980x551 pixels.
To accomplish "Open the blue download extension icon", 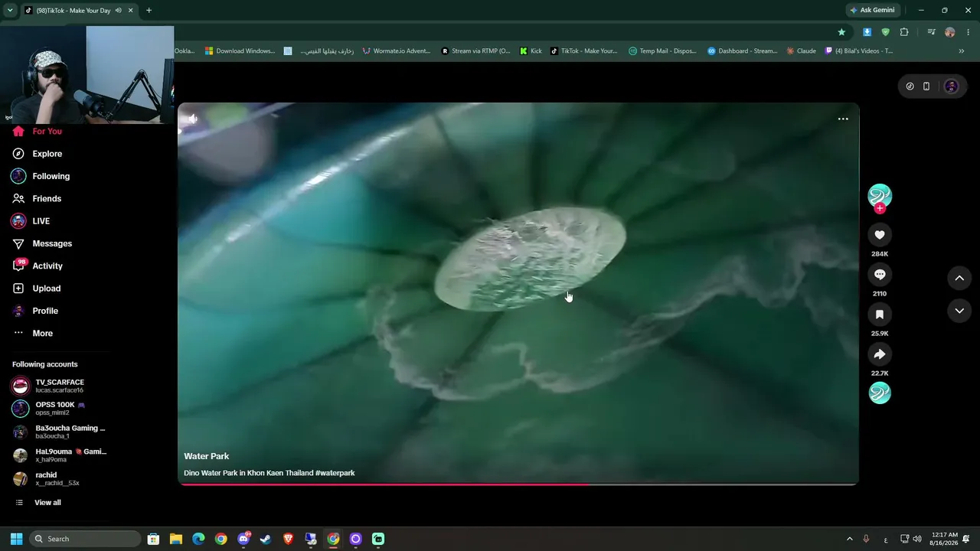I will coord(867,32).
